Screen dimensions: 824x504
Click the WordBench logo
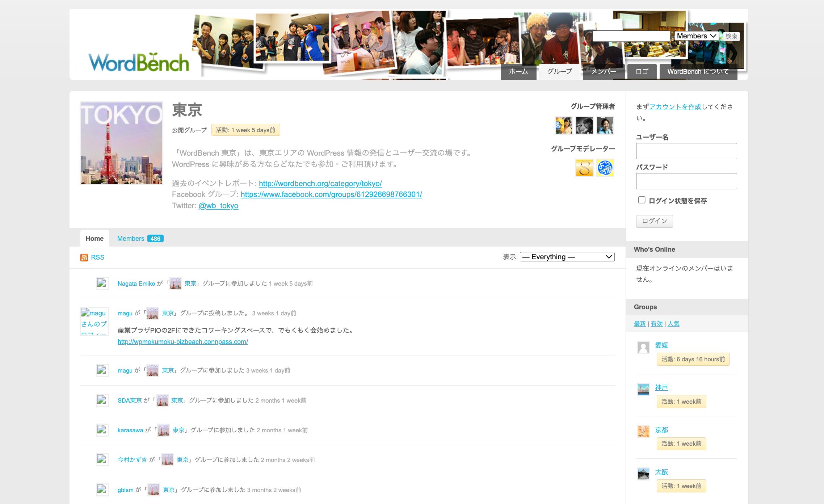click(x=139, y=63)
